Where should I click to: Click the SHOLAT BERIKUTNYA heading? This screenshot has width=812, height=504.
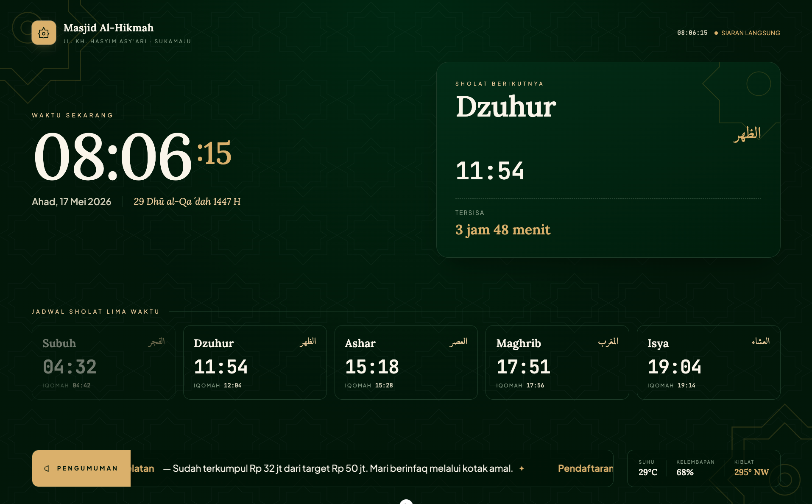coord(499,84)
